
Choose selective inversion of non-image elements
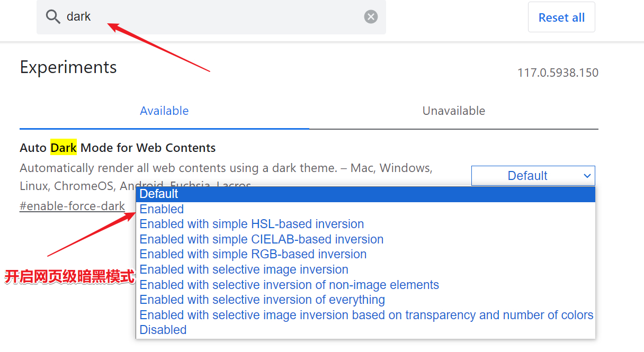click(365, 285)
